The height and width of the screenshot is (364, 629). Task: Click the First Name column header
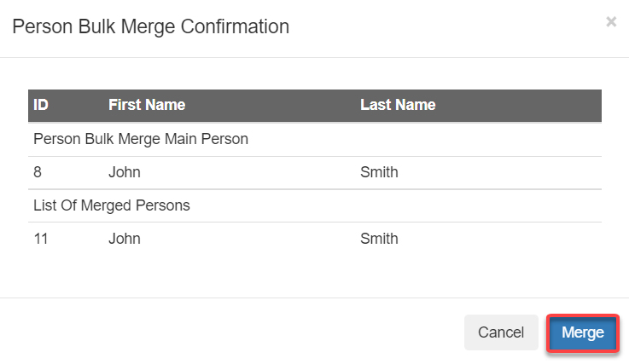pos(147,106)
